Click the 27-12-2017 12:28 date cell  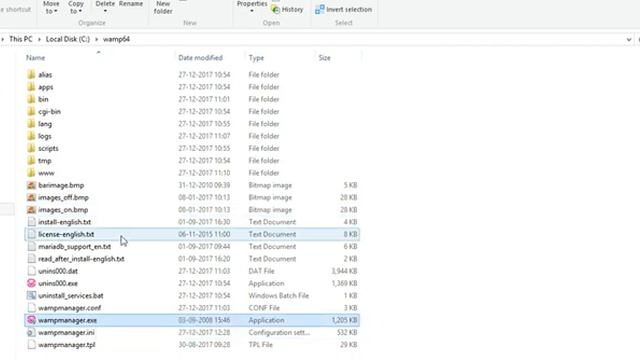click(x=204, y=333)
